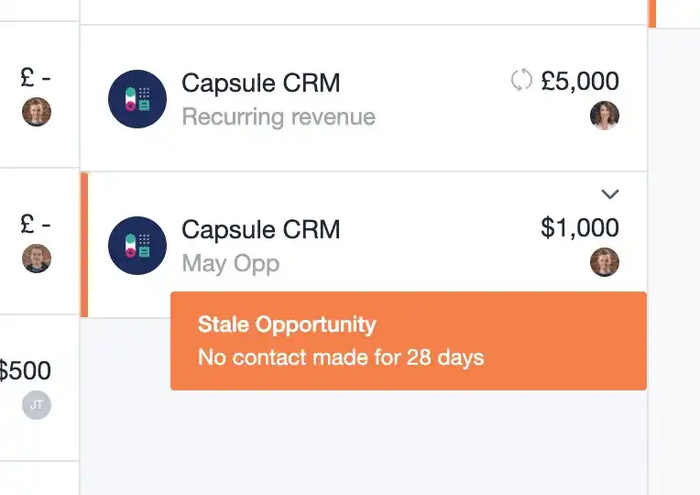The image size is (700, 495).
Task: Click the May Opp opportunity name
Action: (x=231, y=264)
